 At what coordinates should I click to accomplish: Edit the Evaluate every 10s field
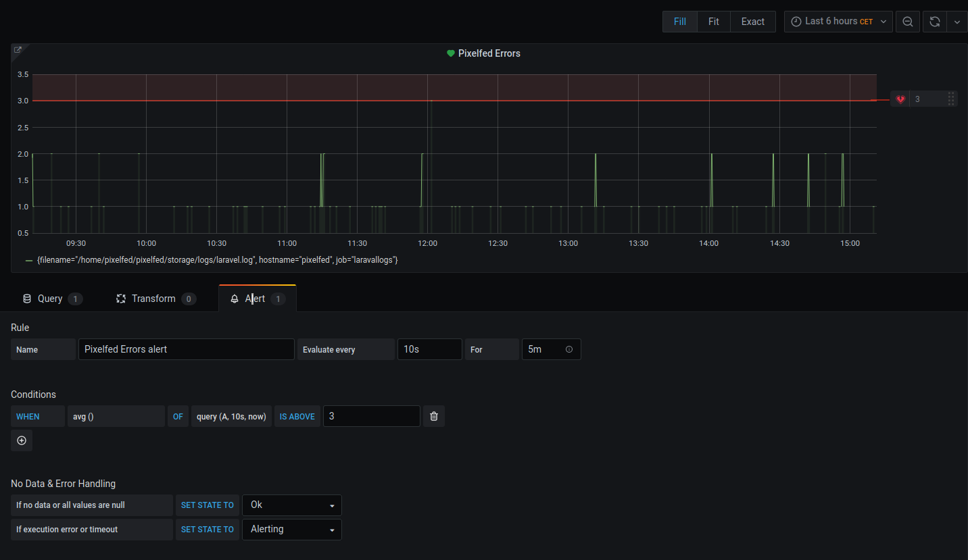point(430,349)
